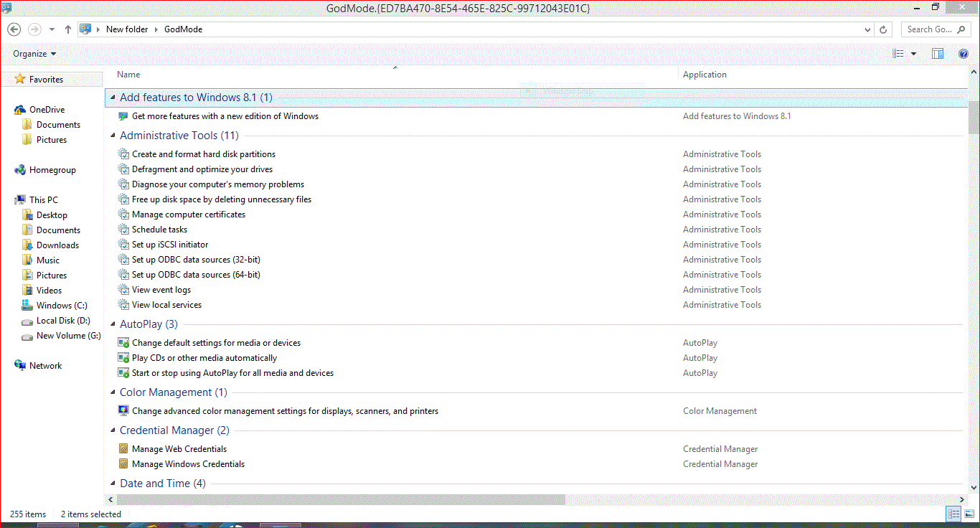The width and height of the screenshot is (980, 528).
Task: Click the Forward navigation arrow
Action: (x=34, y=29)
